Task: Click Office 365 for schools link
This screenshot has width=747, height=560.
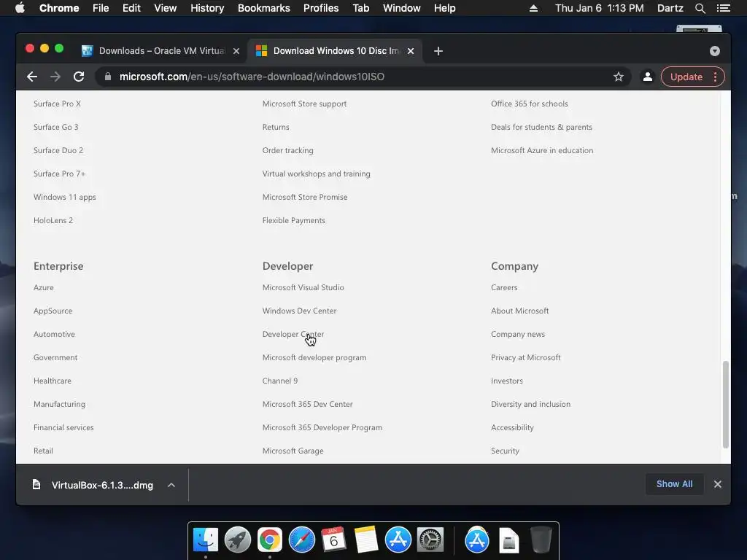Action: [x=530, y=104]
